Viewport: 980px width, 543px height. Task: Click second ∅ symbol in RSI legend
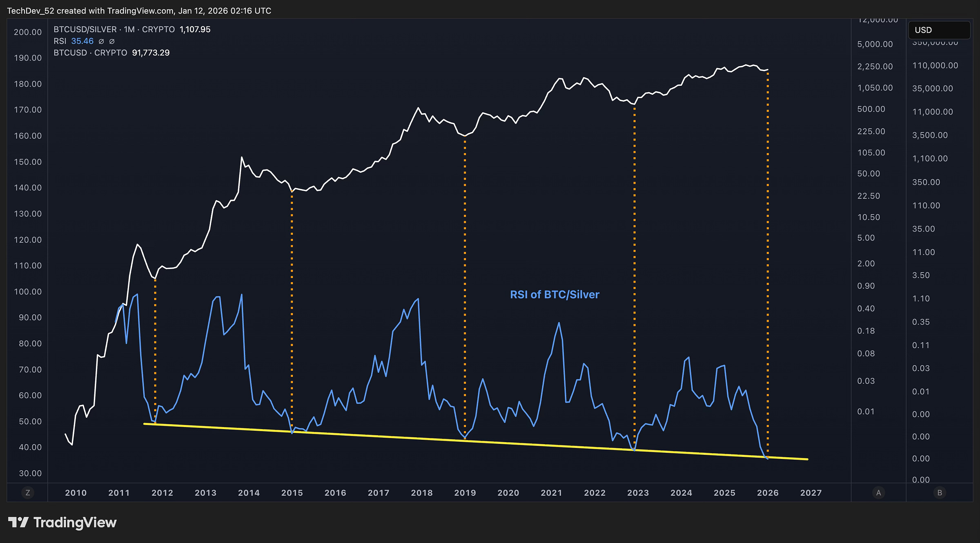pyautogui.click(x=112, y=41)
